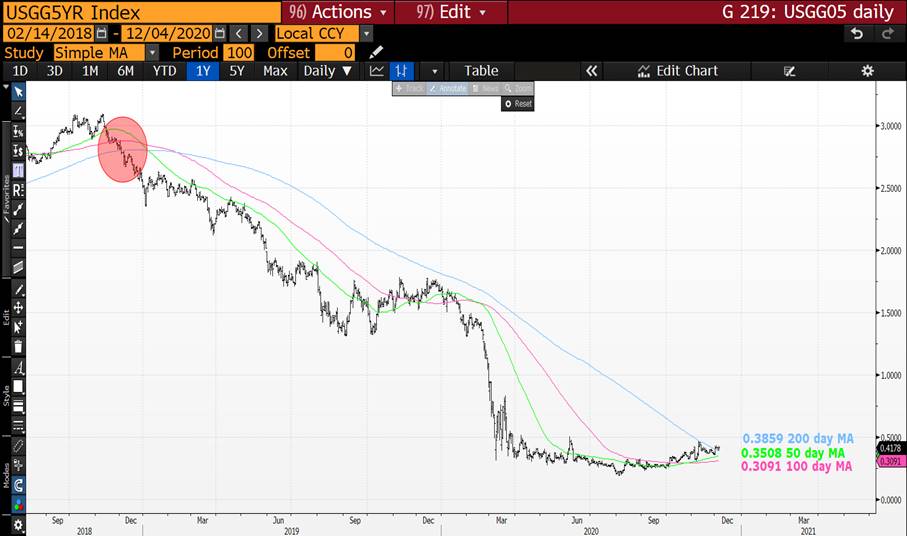
Task: Toggle the RGB color circles mode
Action: point(18,505)
